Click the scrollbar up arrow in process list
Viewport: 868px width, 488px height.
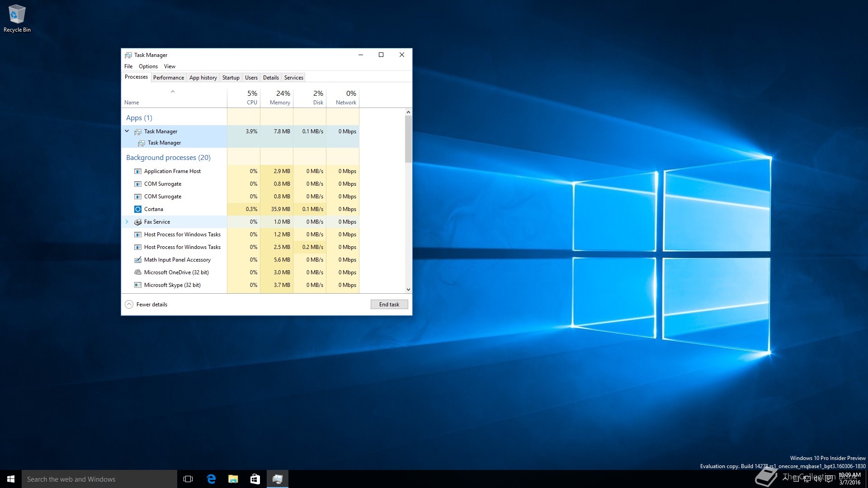[x=408, y=112]
